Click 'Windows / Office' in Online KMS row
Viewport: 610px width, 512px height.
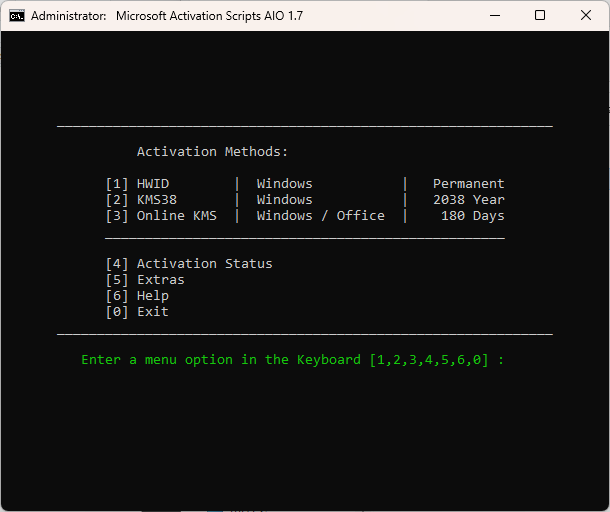[x=321, y=216]
